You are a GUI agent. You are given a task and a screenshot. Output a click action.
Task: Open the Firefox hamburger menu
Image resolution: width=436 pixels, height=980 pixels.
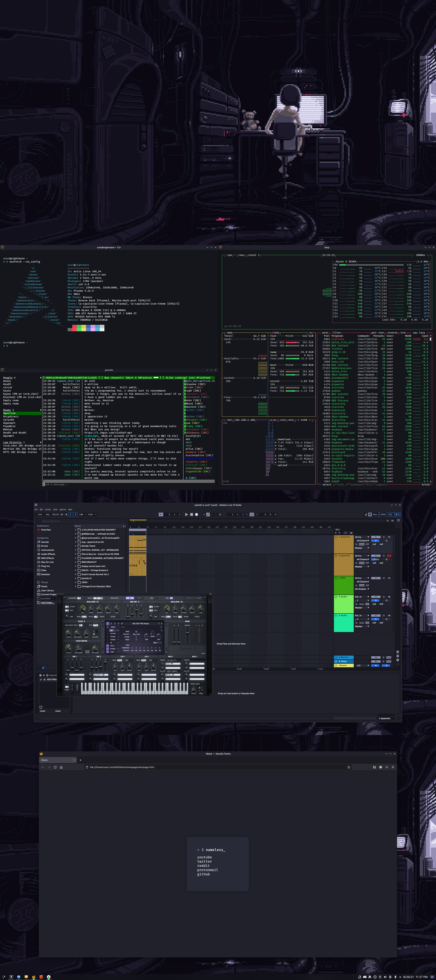pos(393,767)
